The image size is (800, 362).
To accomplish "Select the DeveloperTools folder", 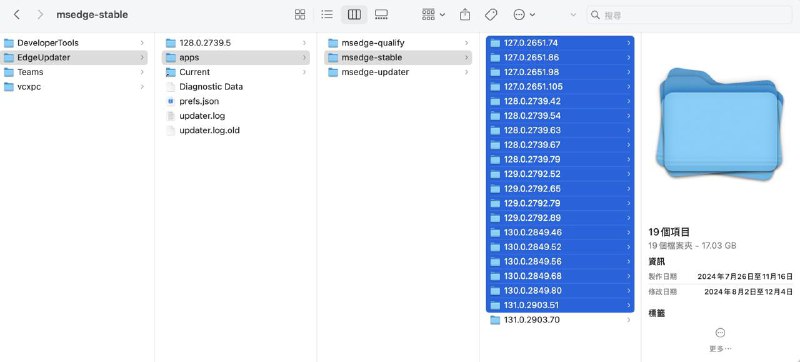I will pos(74,43).
